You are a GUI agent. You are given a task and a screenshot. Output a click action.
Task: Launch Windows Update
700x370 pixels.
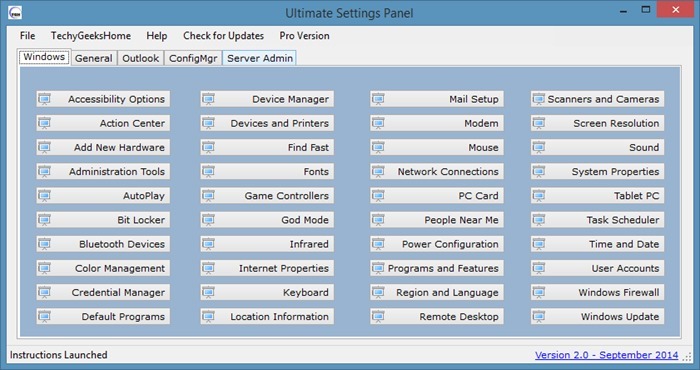597,316
